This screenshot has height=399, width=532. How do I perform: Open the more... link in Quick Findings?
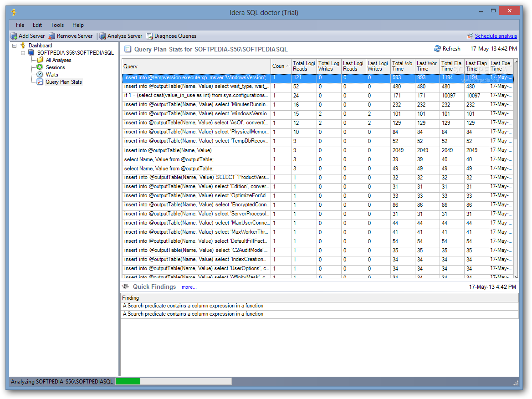pos(189,287)
